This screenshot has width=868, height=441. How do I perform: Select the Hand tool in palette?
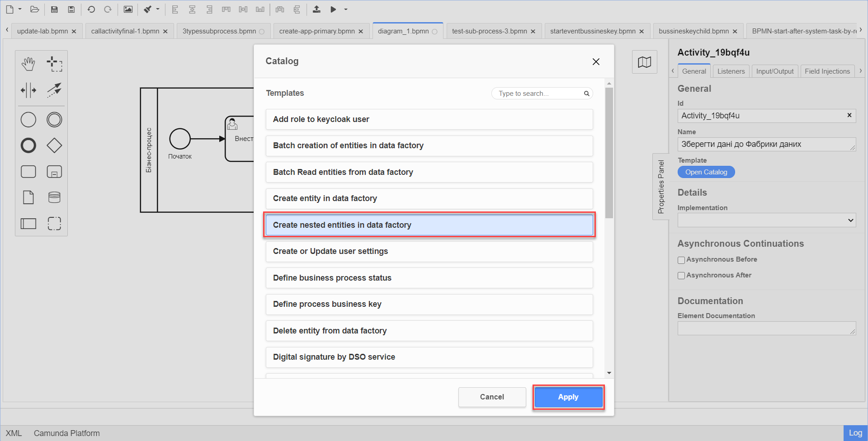(28, 64)
